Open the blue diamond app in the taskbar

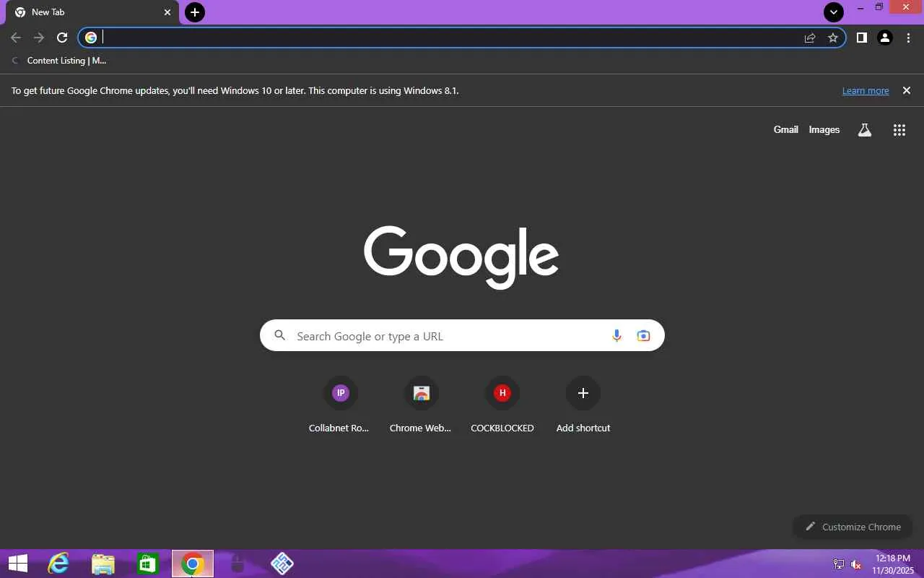point(282,564)
